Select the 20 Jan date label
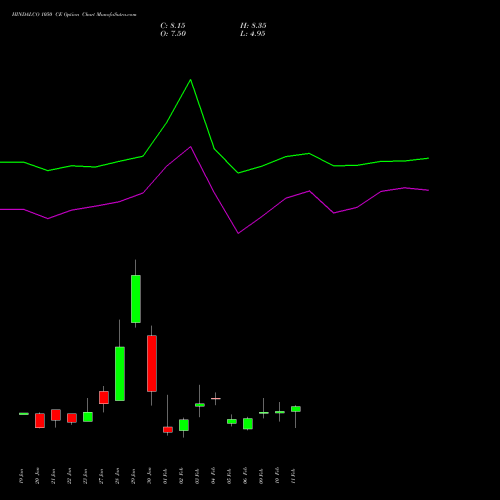Screen dimensions: 500x500 click(37, 476)
